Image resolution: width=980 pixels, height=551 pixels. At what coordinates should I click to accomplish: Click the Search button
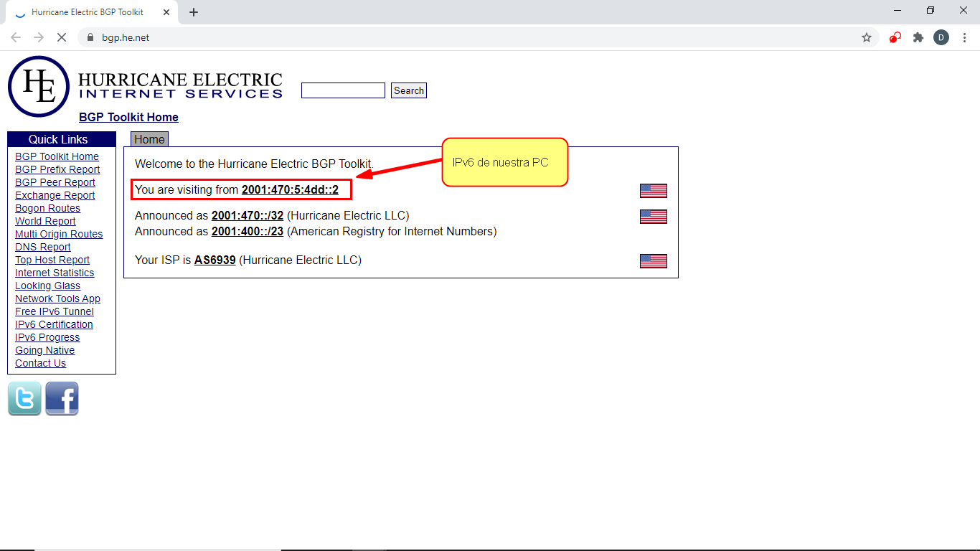pos(409,90)
